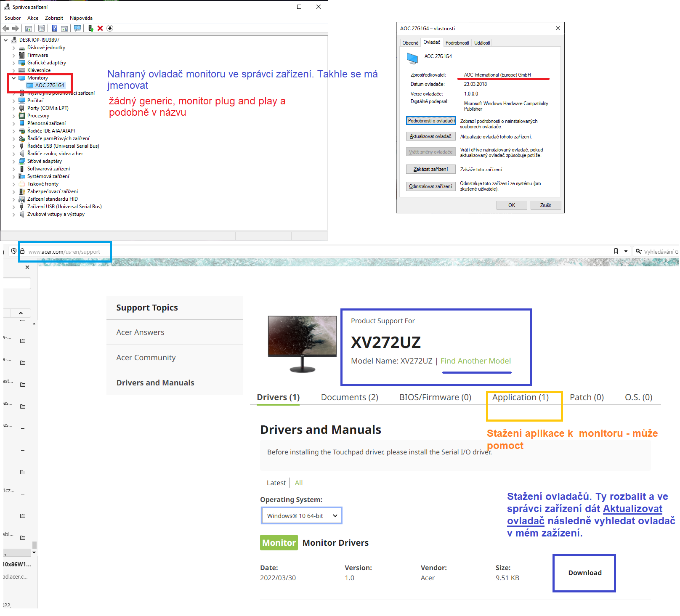Switch to the Události tab
680x616 pixels.
[482, 43]
